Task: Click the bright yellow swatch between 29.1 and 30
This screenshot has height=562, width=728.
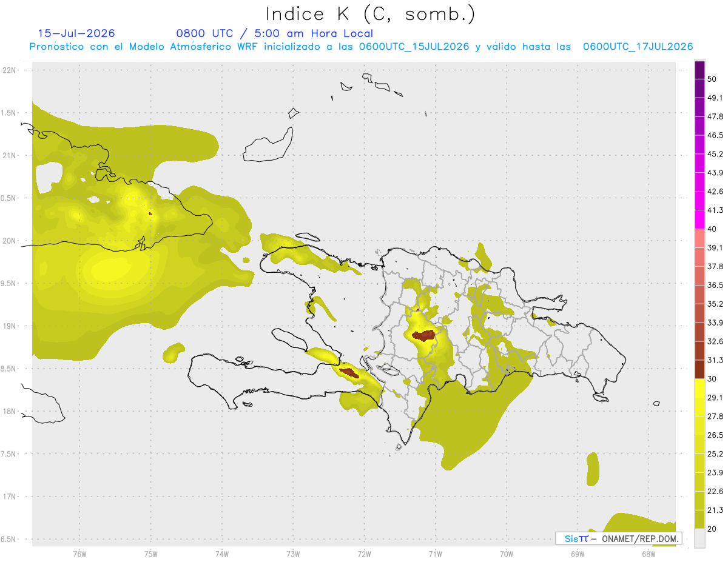Action: [699, 388]
